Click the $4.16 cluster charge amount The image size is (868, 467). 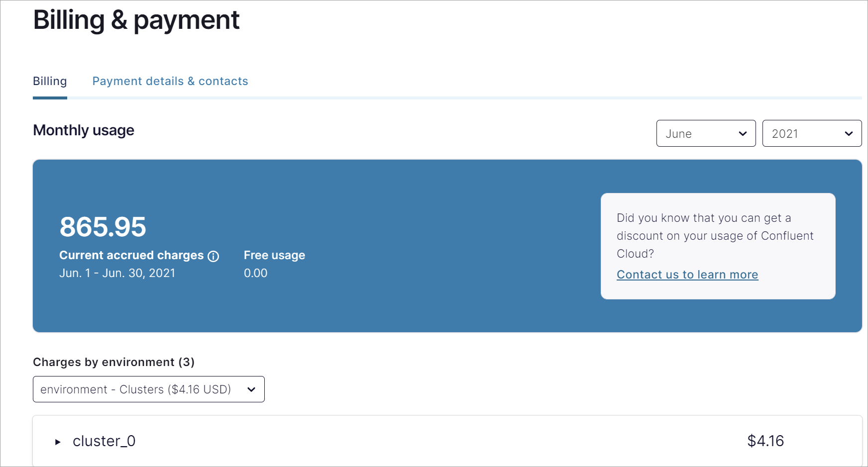pyautogui.click(x=765, y=441)
